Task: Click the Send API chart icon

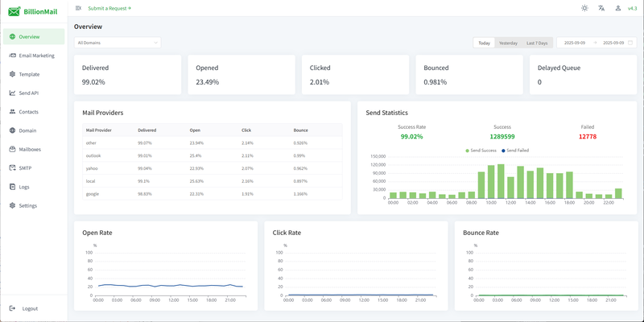Action: (12, 93)
